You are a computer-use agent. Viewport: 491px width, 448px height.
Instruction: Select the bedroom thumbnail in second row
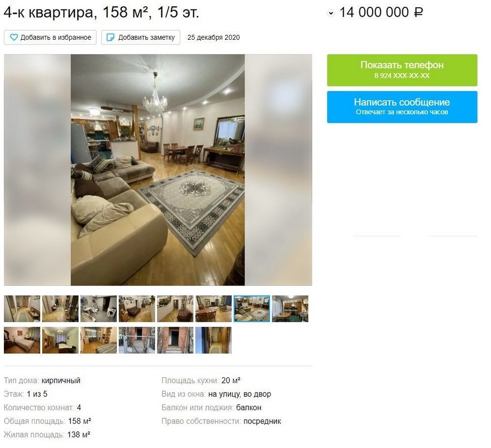pos(22,340)
